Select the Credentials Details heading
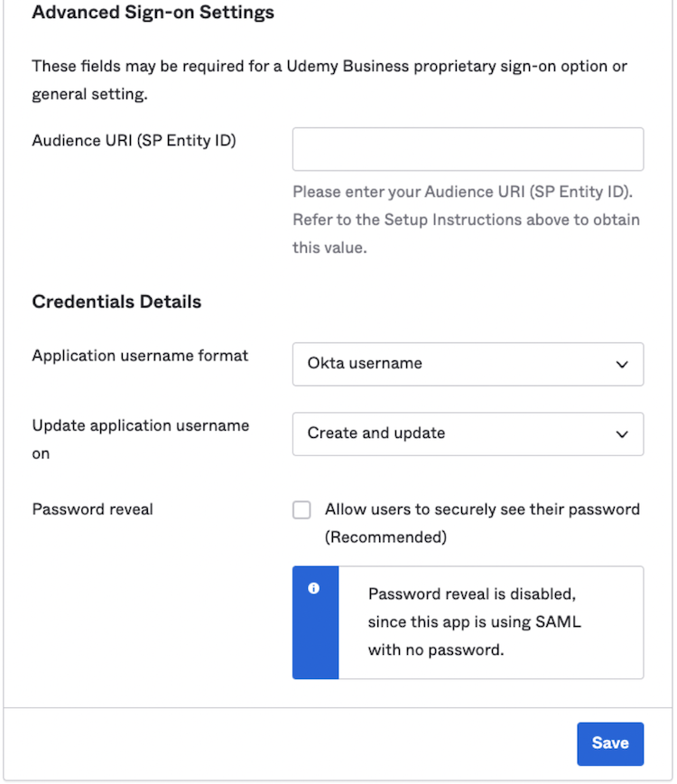 116,302
